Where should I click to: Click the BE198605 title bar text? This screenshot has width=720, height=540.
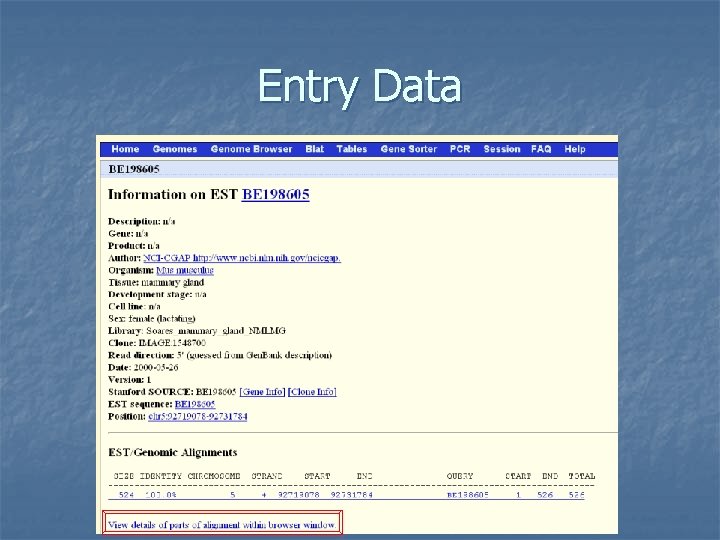coord(134,169)
